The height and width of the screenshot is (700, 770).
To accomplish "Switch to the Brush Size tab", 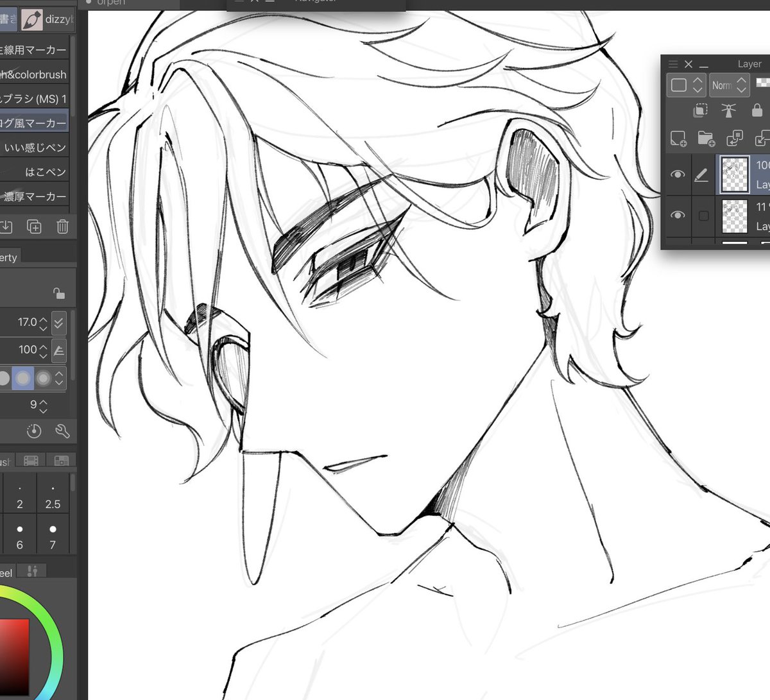I will coord(6,461).
